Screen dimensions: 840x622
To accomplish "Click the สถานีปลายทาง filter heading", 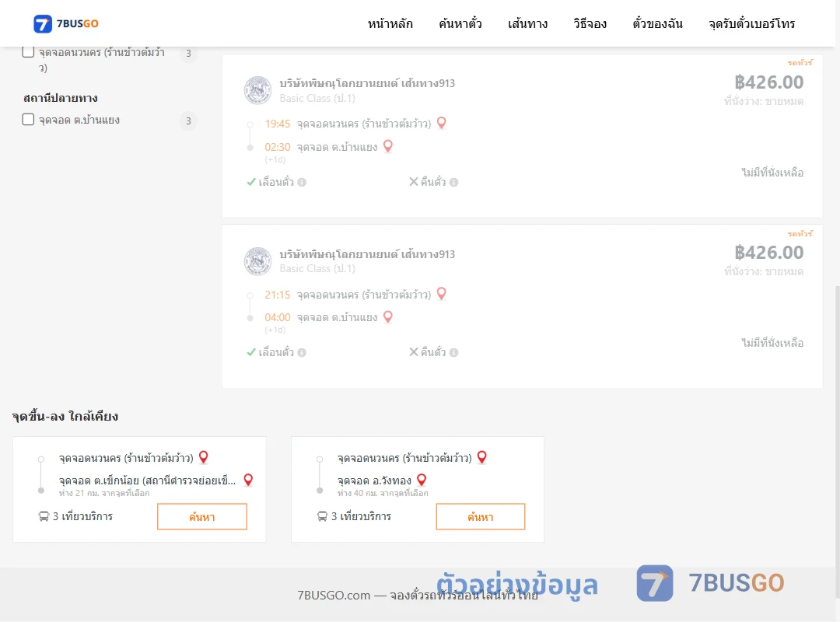I will [x=61, y=98].
